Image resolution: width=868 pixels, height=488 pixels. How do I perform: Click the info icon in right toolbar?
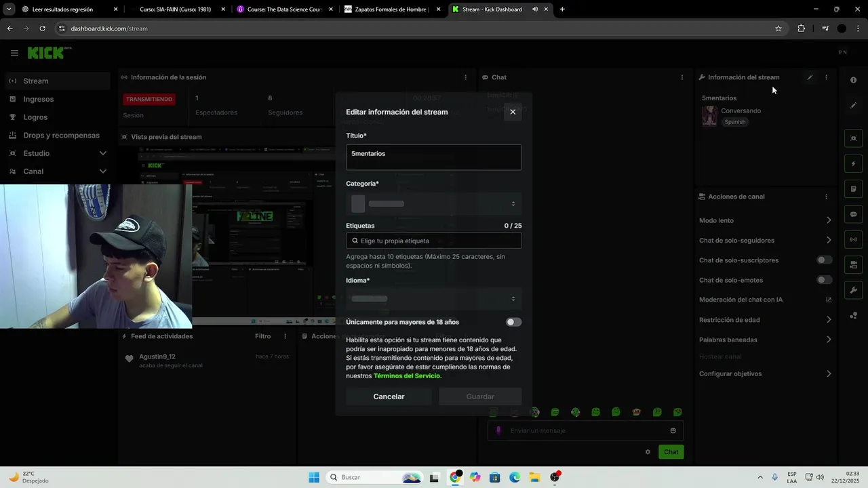coord(853,80)
